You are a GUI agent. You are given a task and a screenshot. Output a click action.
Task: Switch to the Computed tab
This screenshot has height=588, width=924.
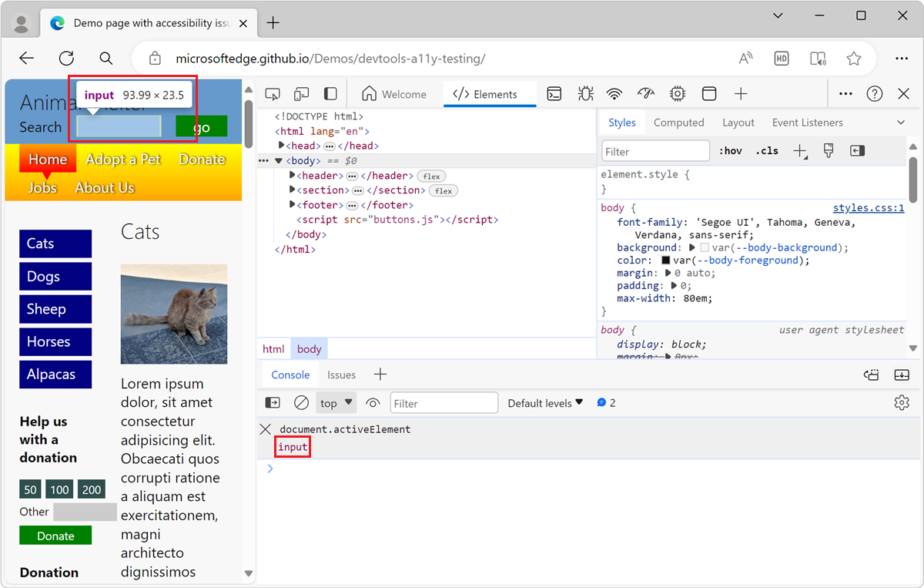pyautogui.click(x=679, y=122)
